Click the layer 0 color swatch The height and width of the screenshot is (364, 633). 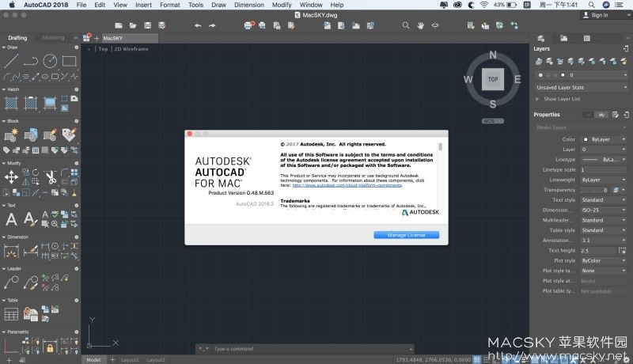[x=563, y=75]
